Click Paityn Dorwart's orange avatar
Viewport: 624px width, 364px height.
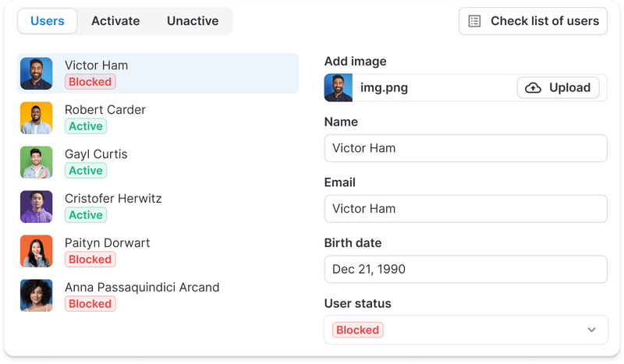coord(36,251)
